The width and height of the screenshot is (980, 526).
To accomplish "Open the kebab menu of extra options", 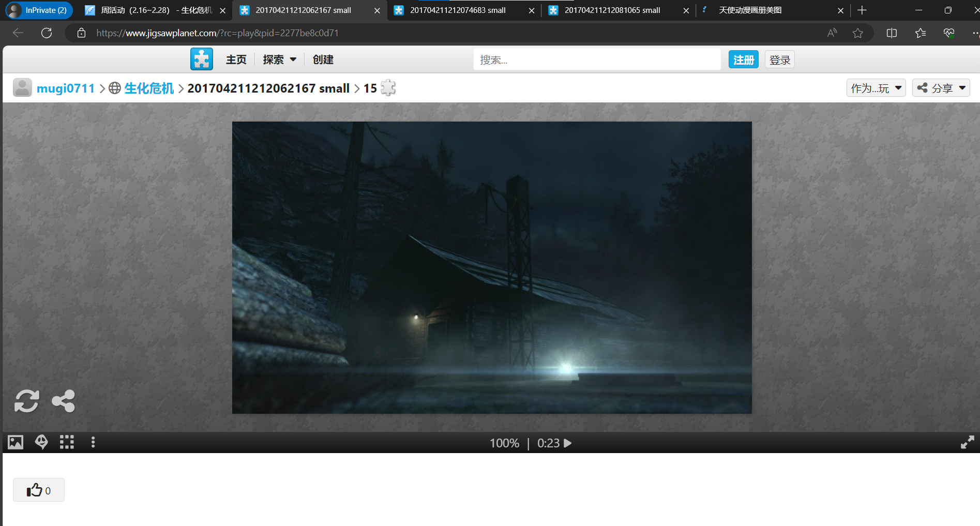I will point(93,442).
